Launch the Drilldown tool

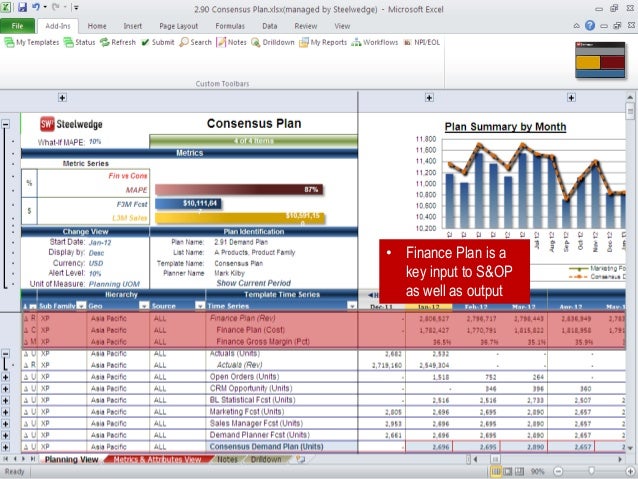tap(273, 42)
